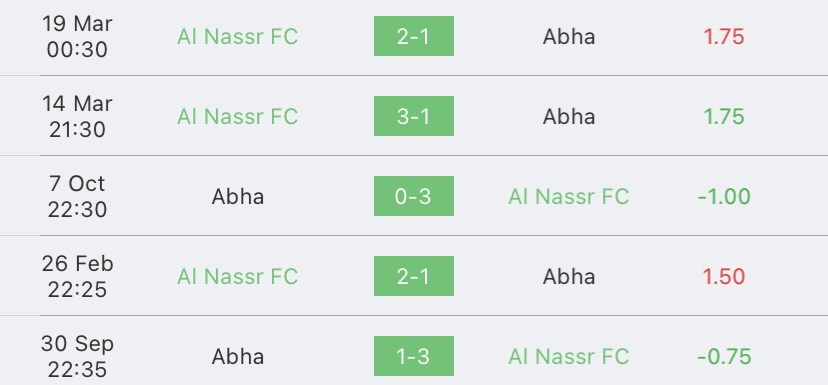Open Abha team in 19 Mar match
The height and width of the screenshot is (385, 828).
(x=569, y=36)
